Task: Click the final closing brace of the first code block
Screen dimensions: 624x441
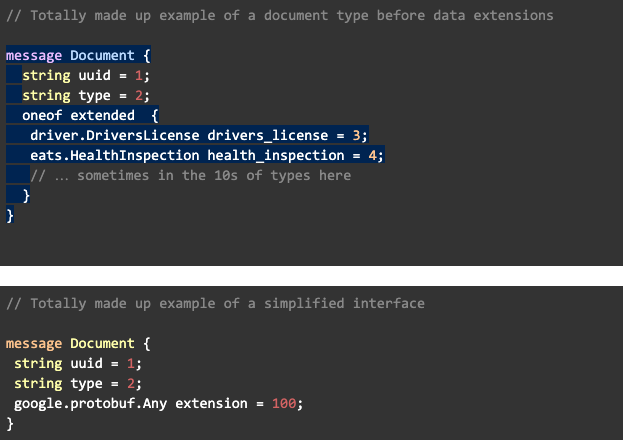Action: 10,215
